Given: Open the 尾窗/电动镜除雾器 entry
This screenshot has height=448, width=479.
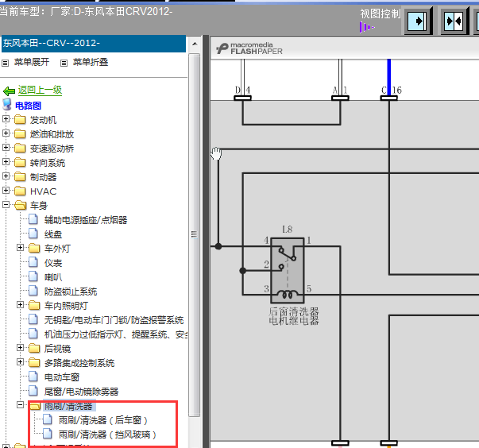Looking at the screenshot, I should [x=81, y=392].
